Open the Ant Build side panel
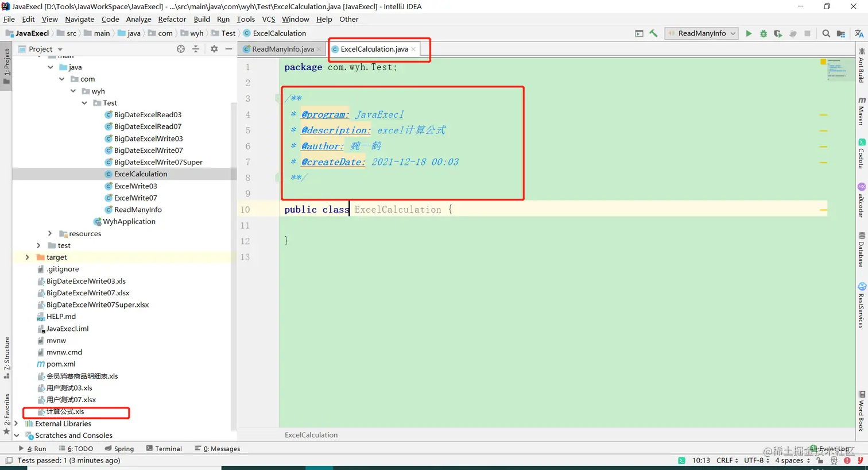Image resolution: width=868 pixels, height=470 pixels. [x=861, y=66]
